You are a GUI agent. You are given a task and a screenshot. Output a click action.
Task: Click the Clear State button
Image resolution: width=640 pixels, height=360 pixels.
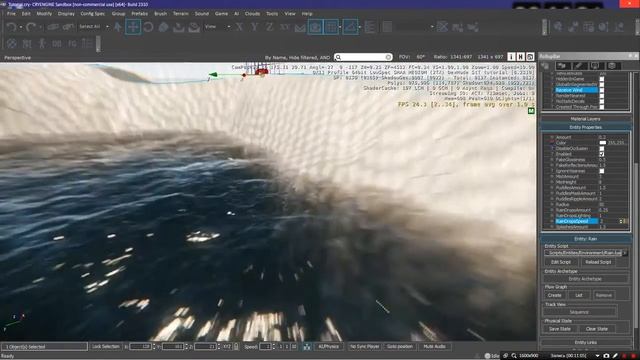coord(597,329)
